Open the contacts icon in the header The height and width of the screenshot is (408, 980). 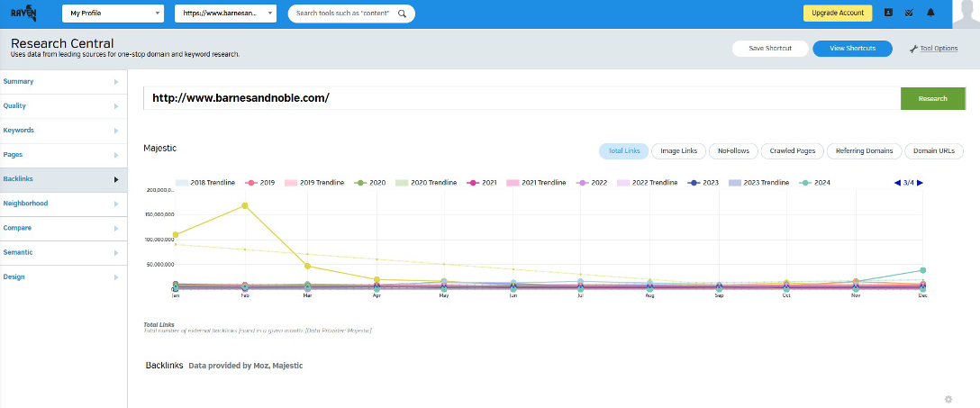(888, 13)
